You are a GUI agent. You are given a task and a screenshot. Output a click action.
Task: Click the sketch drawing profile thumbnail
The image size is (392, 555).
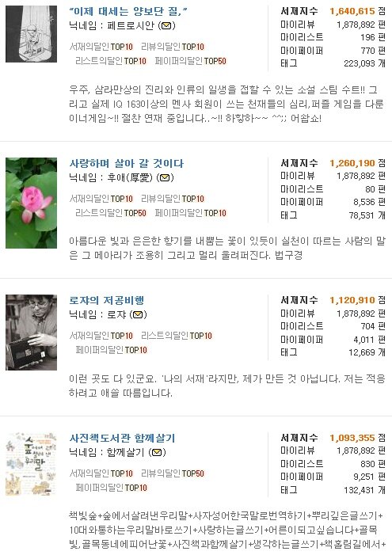31,34
